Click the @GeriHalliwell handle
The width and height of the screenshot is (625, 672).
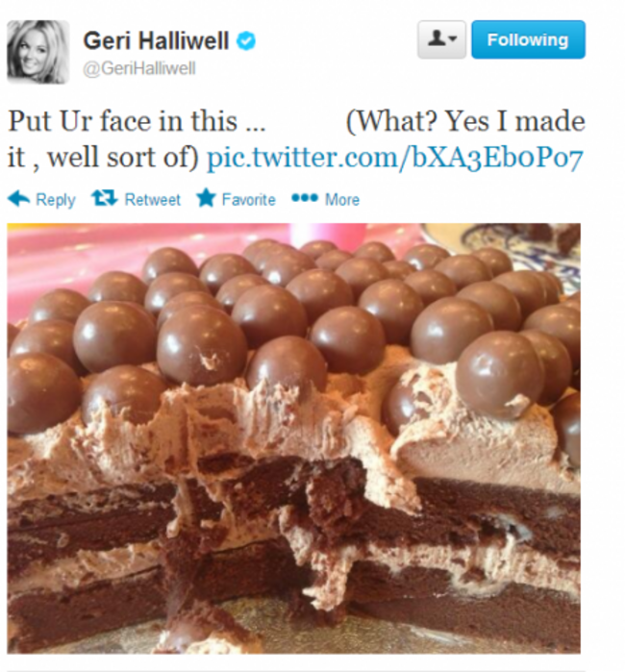point(139,68)
